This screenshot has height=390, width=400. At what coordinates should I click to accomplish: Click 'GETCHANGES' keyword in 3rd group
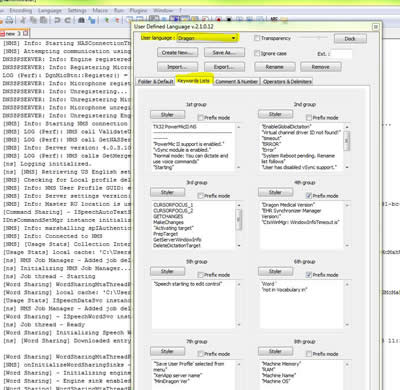[x=168, y=217]
